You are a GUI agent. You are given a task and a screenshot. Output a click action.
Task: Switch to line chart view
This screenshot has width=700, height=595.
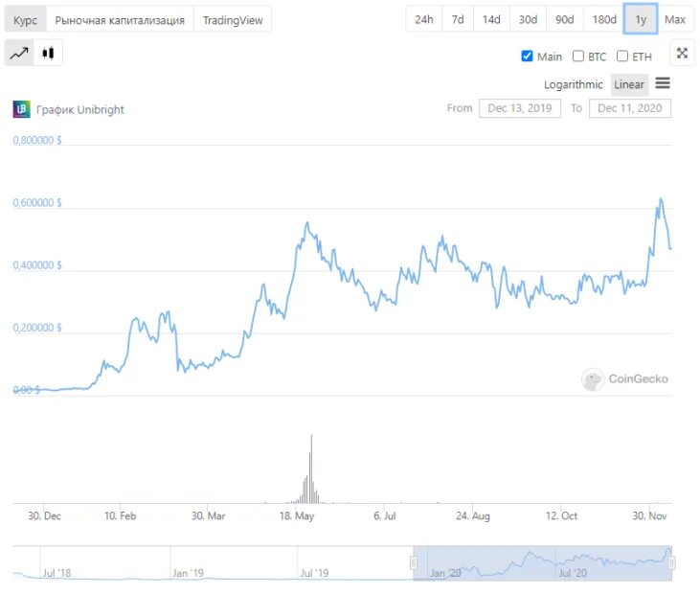(19, 53)
